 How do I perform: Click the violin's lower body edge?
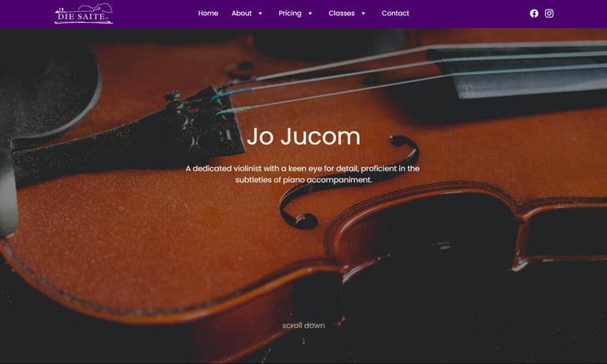(x=155, y=306)
